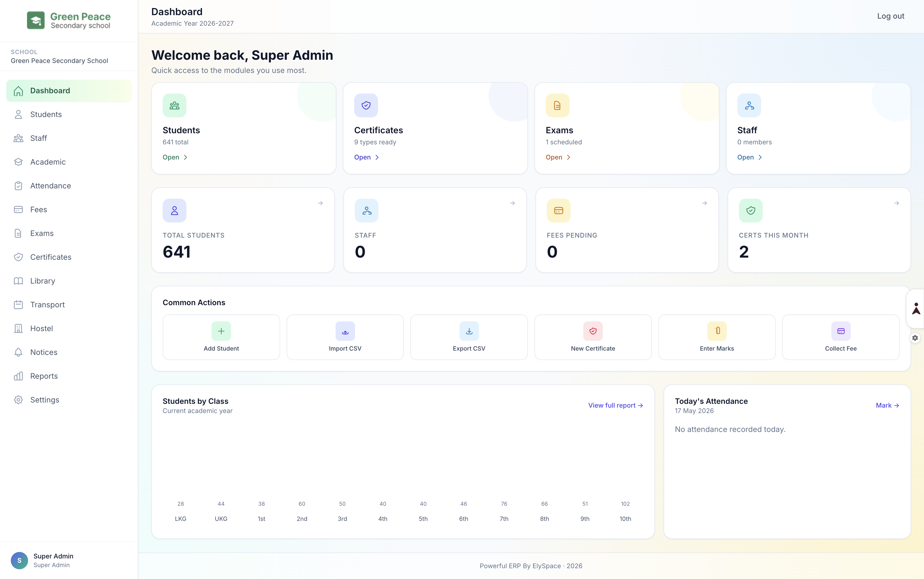Click the Import CSV upload icon
Screen dimensions: 924x579
(345, 331)
